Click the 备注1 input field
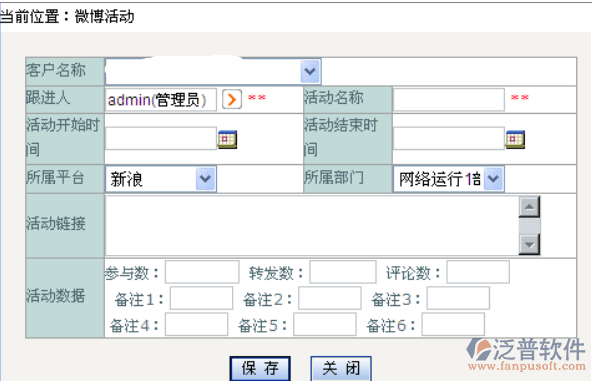The width and height of the screenshot is (596, 382). tap(201, 298)
